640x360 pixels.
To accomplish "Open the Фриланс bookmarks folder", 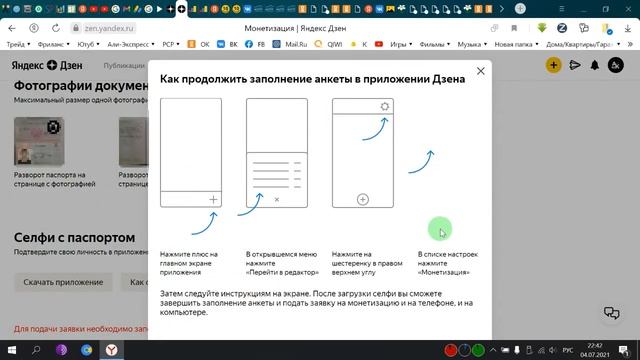I will (x=53, y=44).
